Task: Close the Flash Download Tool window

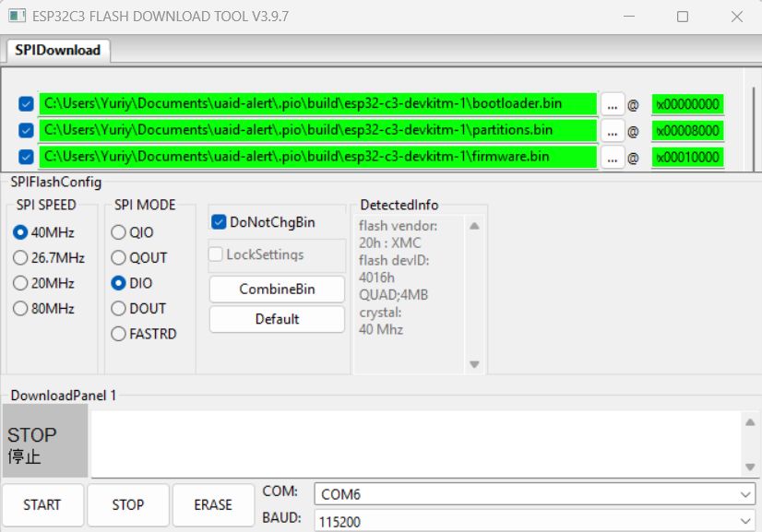Action: tap(737, 17)
